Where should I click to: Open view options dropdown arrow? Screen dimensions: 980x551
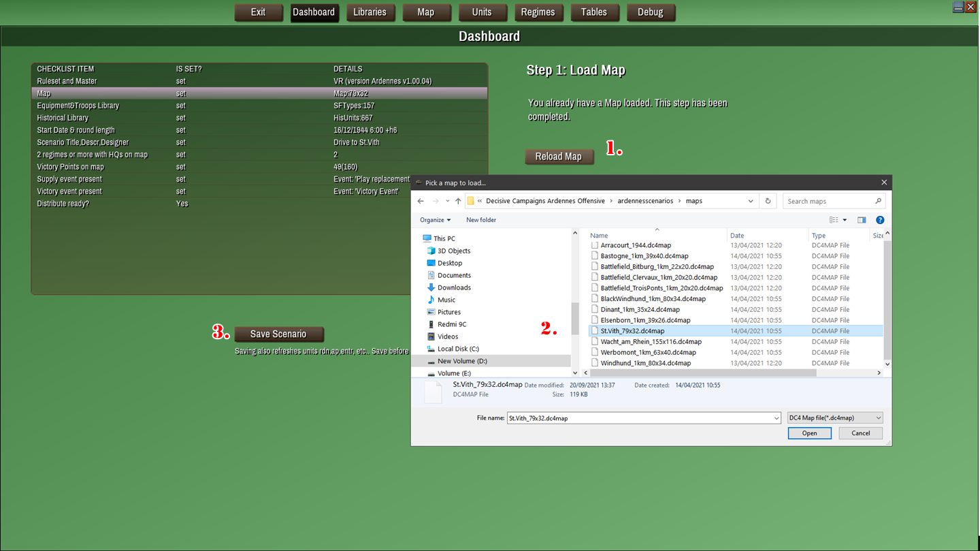point(845,220)
